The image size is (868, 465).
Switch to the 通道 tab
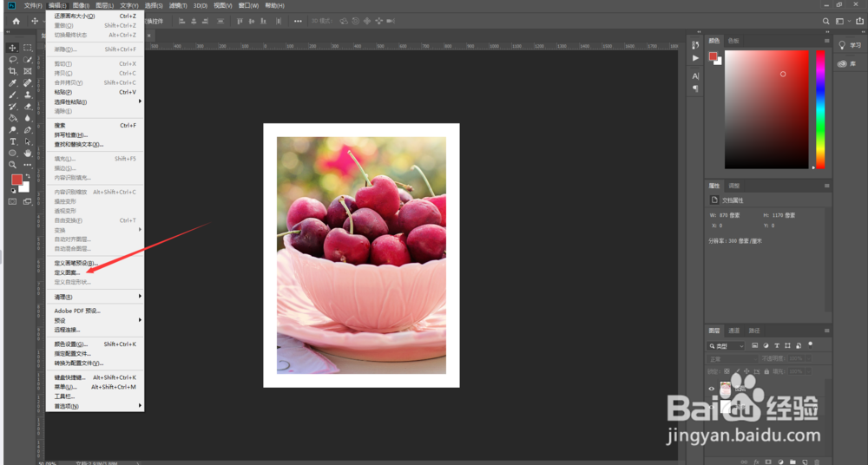point(734,331)
